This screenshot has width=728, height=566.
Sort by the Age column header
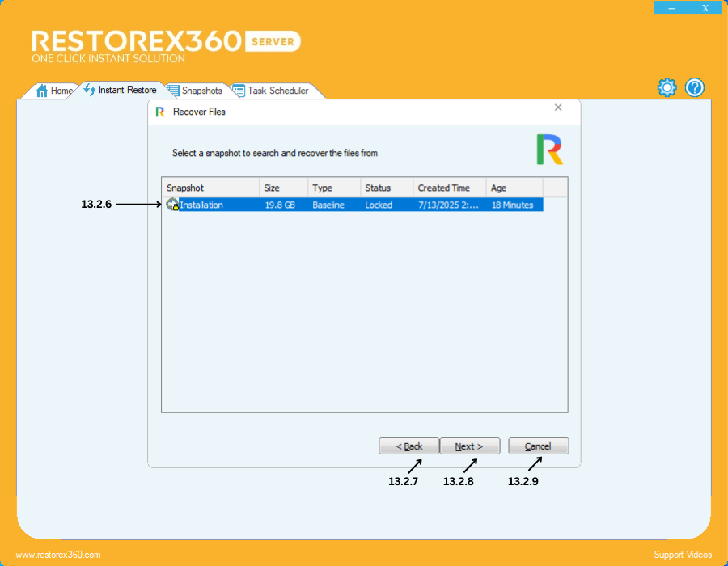pyautogui.click(x=514, y=188)
